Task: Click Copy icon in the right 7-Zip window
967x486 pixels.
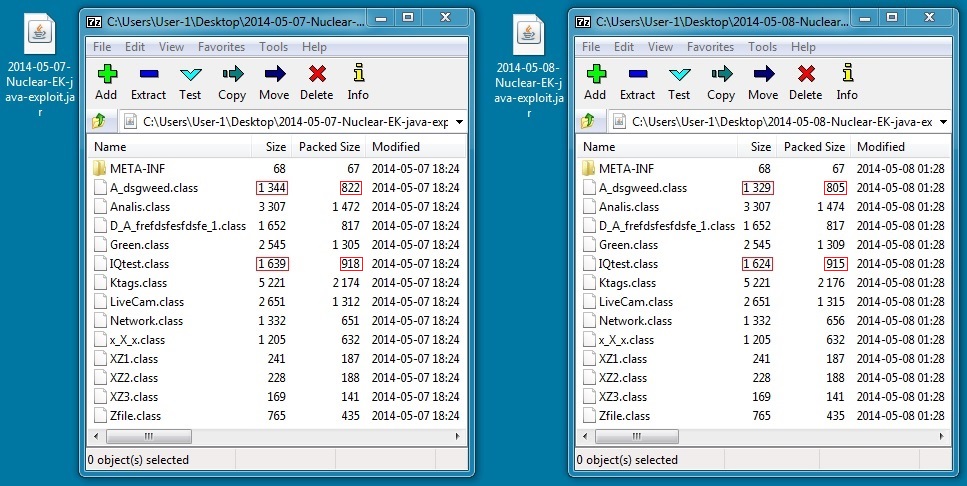Action: coord(721,81)
